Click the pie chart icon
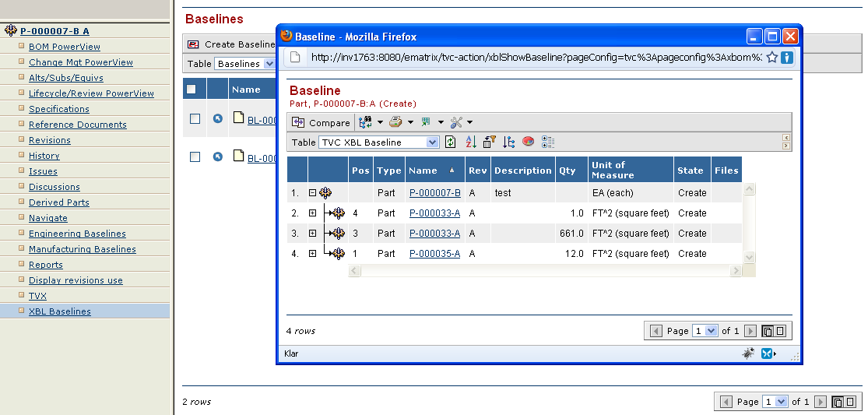This screenshot has height=415, width=868. tap(528, 142)
